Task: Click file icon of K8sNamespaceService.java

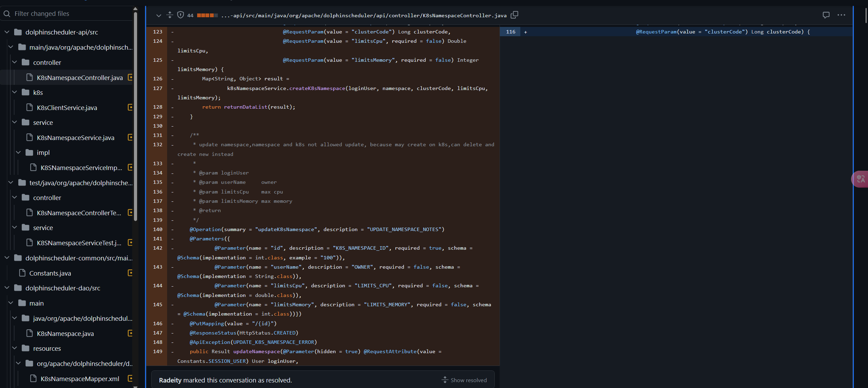Action: coord(30,137)
